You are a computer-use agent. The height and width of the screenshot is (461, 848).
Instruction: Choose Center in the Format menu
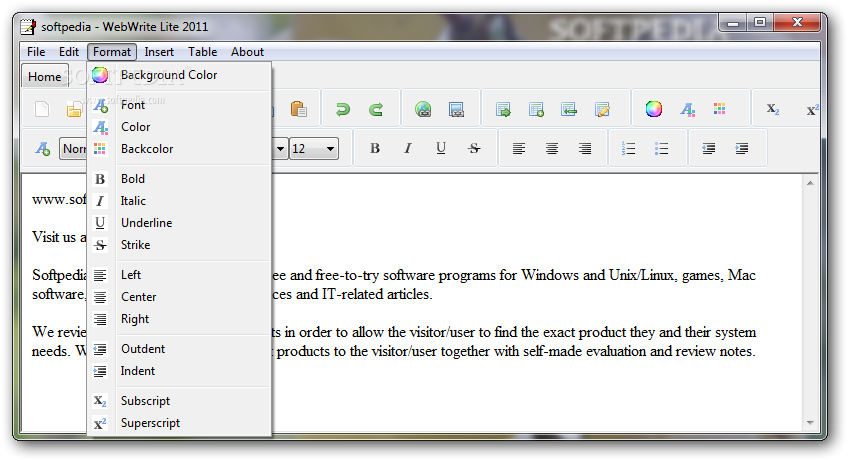(x=179, y=297)
